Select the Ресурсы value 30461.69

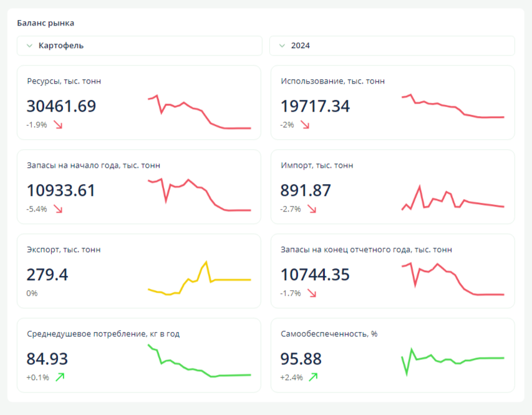[x=61, y=106]
